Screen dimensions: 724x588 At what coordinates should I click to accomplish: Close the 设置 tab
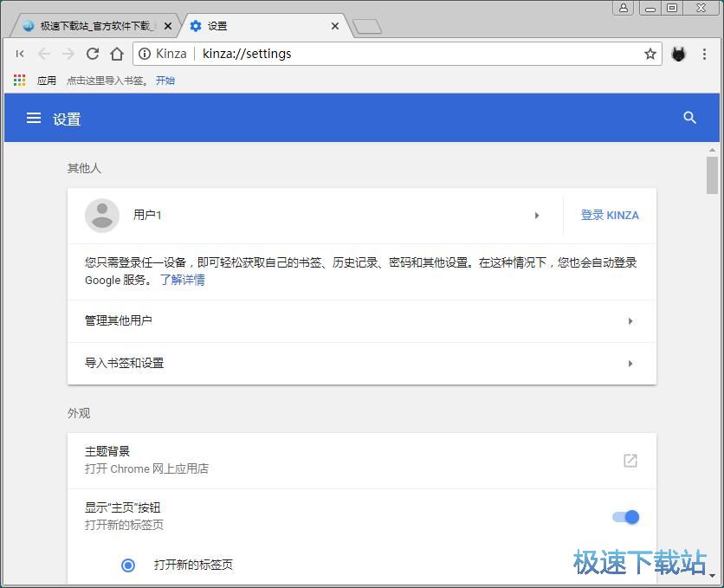point(335,26)
